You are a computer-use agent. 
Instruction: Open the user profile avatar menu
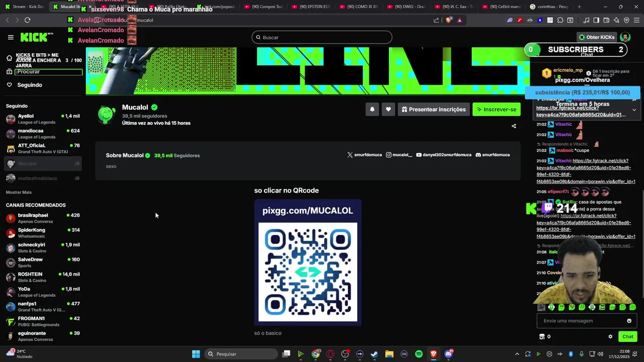pos(625,37)
